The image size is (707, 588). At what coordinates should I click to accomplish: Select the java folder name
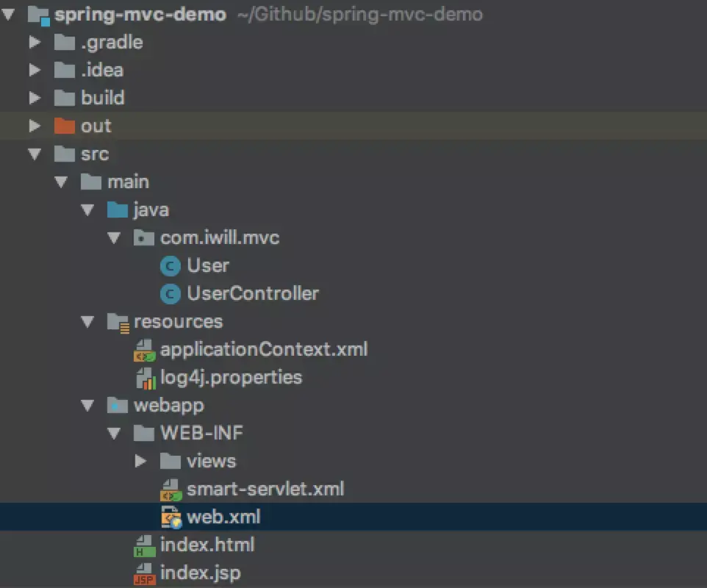pyautogui.click(x=151, y=211)
